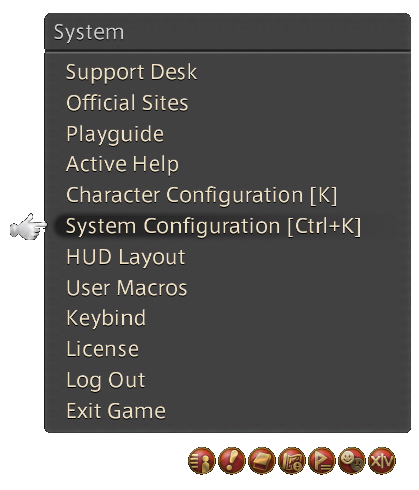View the License entry
This screenshot has height=490, width=419.
point(103,349)
